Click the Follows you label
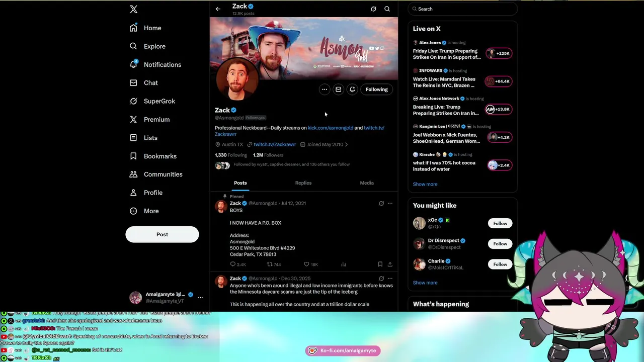Viewport: 644px width, 362px height. pos(256,118)
